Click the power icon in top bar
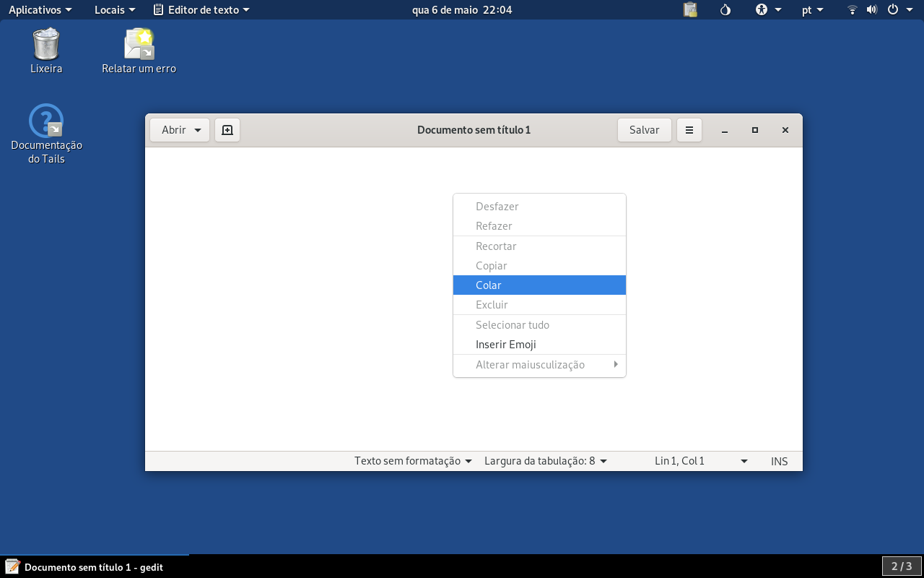 point(892,10)
